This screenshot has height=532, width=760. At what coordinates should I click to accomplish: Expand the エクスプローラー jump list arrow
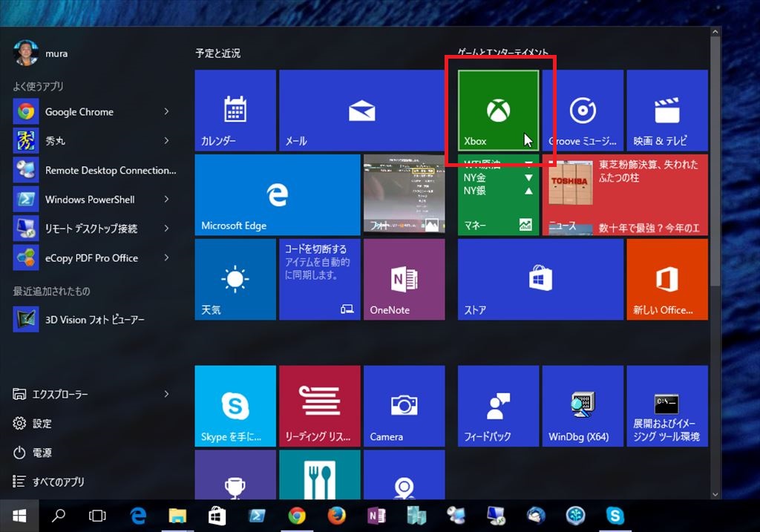[x=166, y=394]
